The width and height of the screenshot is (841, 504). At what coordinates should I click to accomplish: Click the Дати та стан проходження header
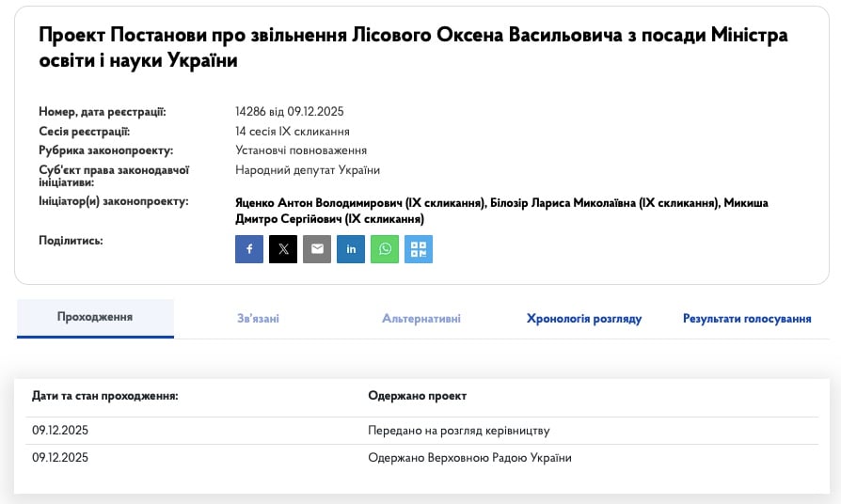tap(105, 396)
